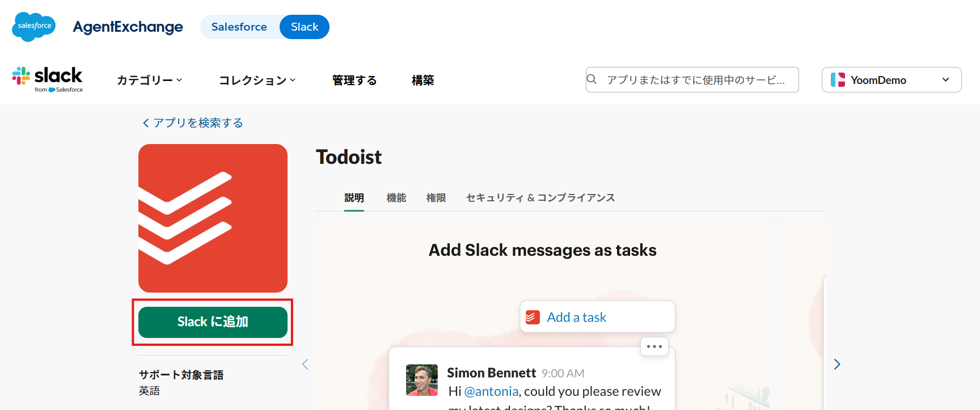Expand the カテゴリー dropdown menu
The image size is (980, 410).
coord(150,80)
